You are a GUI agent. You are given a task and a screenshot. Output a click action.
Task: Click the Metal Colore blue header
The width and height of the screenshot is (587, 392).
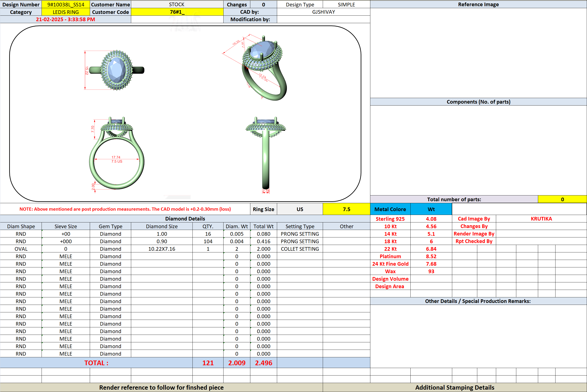390,209
